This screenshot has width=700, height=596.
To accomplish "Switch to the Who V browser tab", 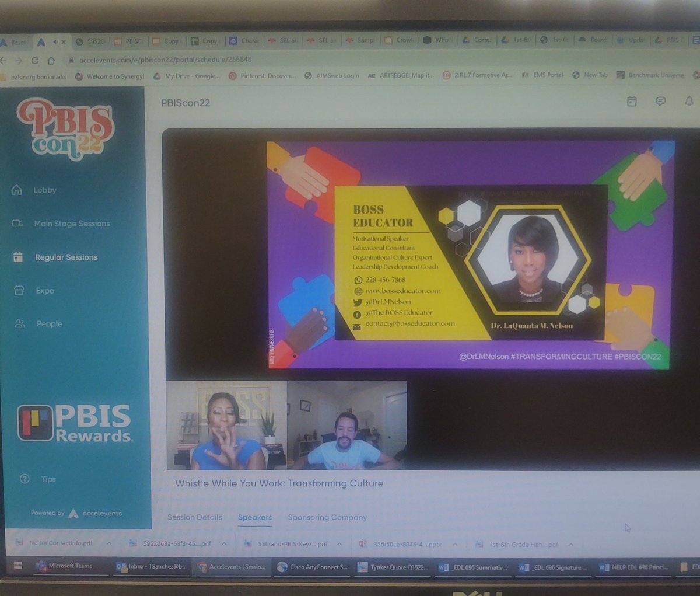I will (437, 40).
